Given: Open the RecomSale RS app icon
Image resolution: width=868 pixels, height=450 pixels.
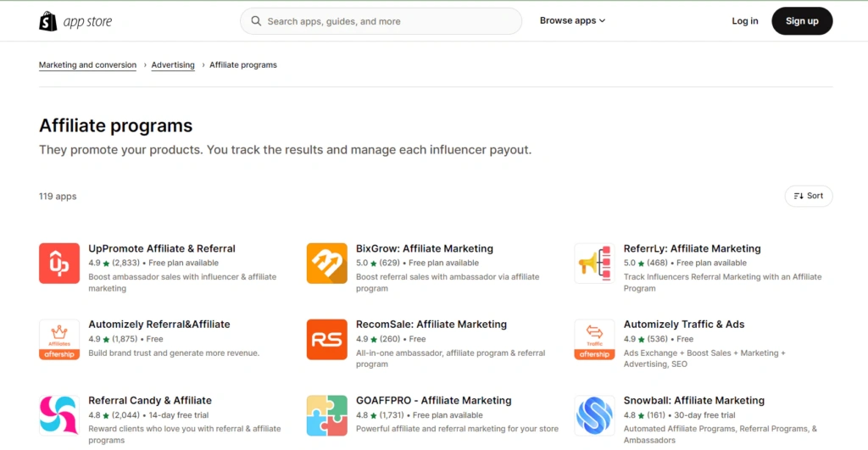Looking at the screenshot, I should 326,339.
